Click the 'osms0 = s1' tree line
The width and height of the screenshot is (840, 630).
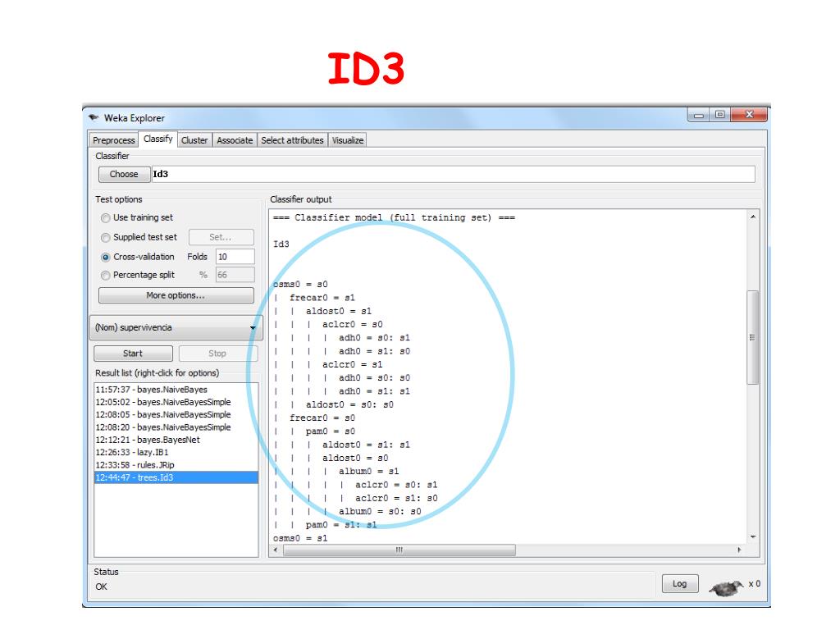click(300, 538)
